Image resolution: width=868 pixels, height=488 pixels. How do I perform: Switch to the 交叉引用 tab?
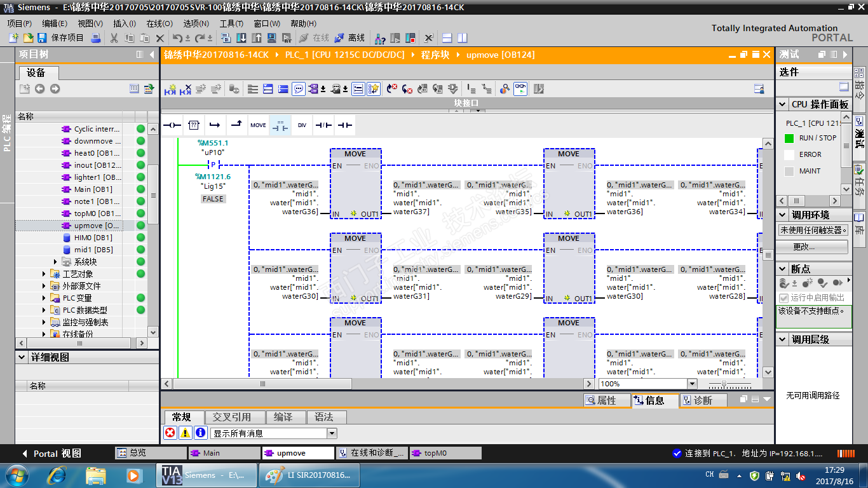(x=231, y=417)
